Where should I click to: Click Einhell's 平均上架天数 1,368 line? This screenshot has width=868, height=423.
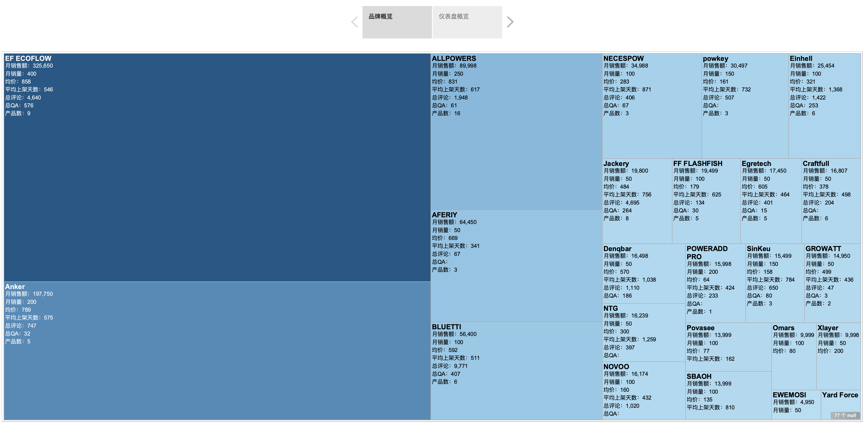click(x=816, y=90)
